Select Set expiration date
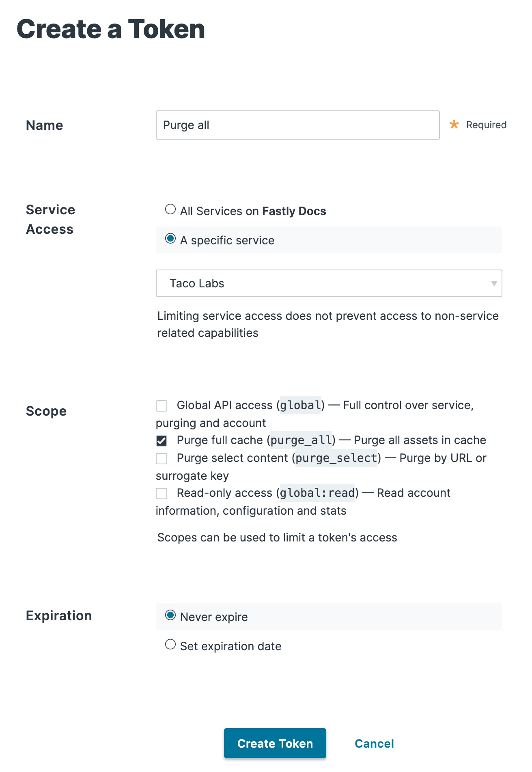 click(x=171, y=645)
